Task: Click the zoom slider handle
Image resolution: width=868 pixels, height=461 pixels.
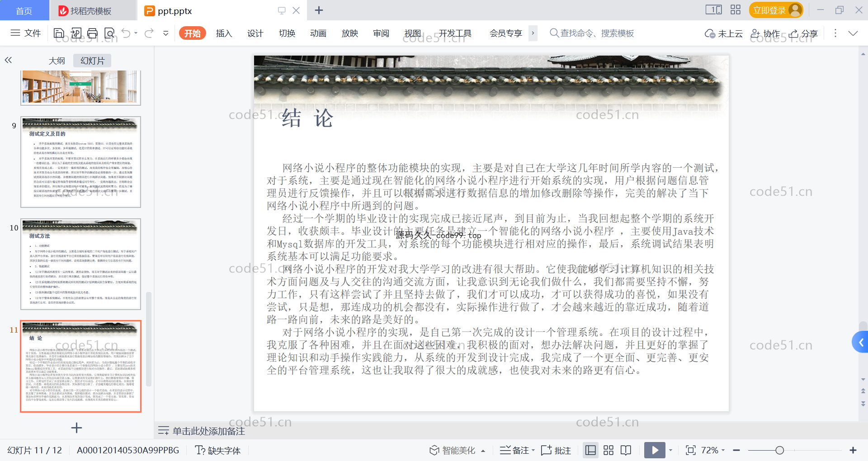Action: coord(779,450)
